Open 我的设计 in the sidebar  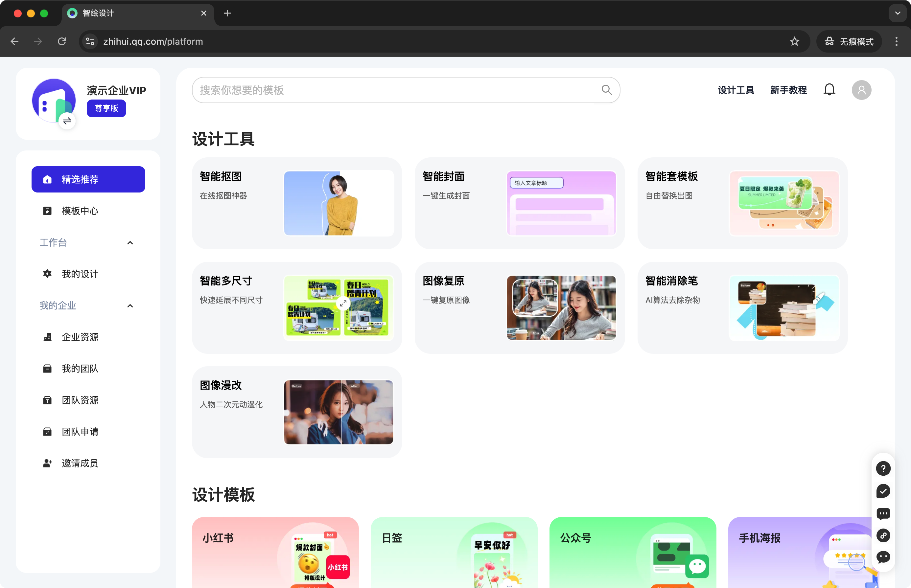point(80,274)
